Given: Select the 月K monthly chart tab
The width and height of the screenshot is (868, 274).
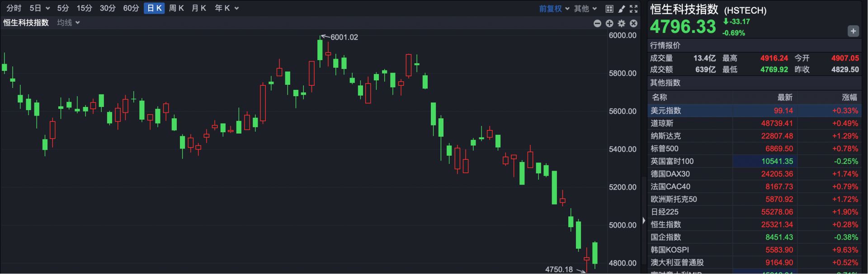Looking at the screenshot, I should click(198, 8).
